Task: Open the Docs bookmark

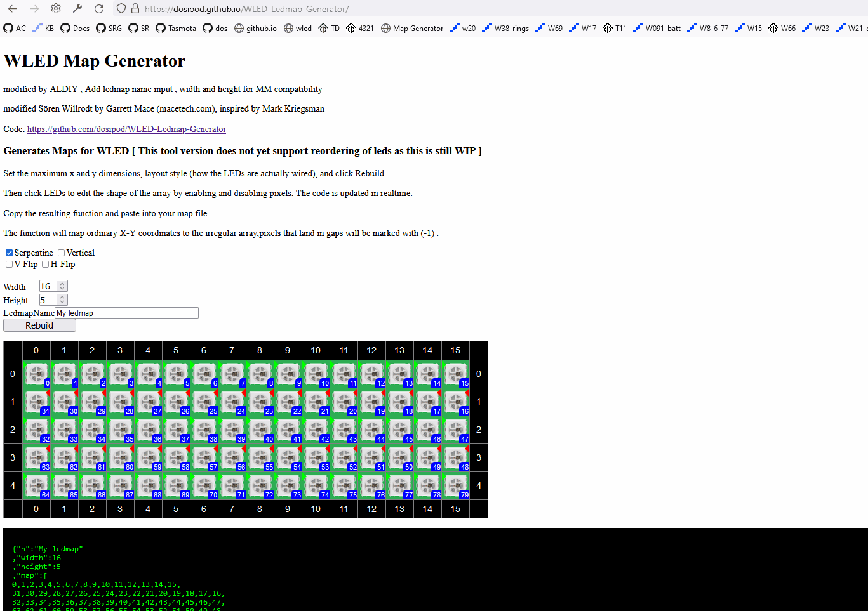Action: pyautogui.click(x=75, y=28)
